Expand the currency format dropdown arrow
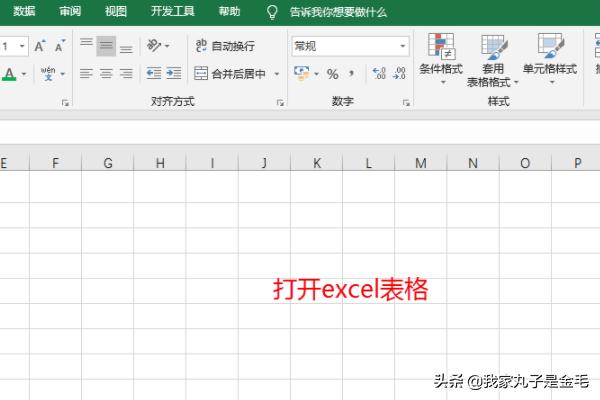Image resolution: width=600 pixels, height=400 pixels. 316,73
